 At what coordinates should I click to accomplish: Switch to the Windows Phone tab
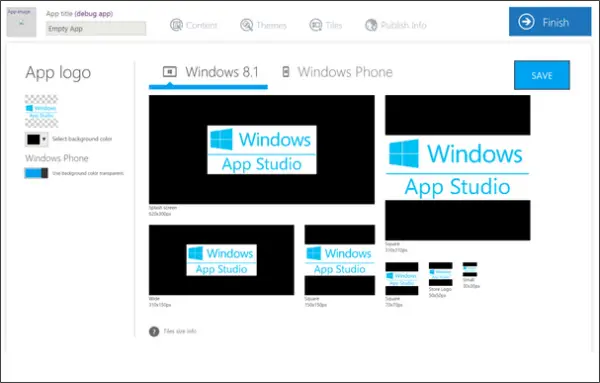[x=337, y=72]
